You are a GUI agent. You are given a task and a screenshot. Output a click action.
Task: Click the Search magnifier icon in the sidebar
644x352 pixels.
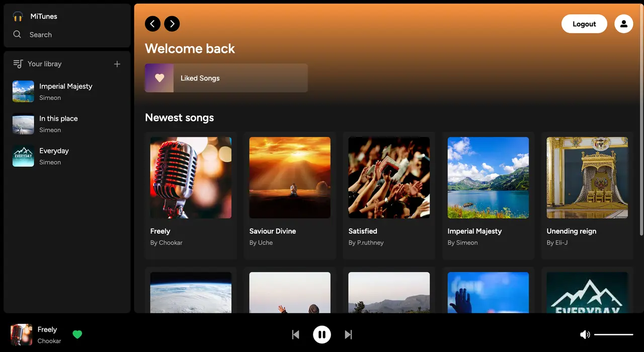pyautogui.click(x=17, y=34)
